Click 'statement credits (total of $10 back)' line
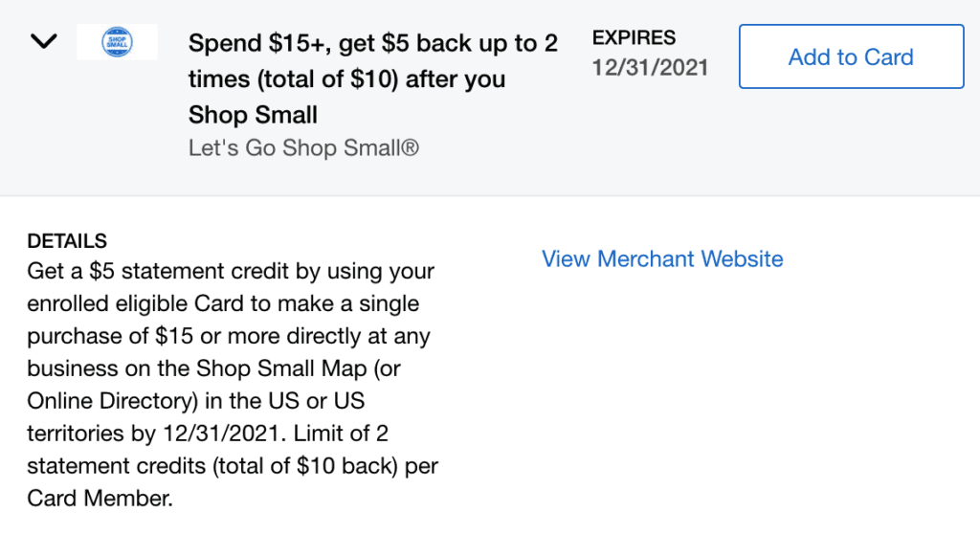 pos(233,466)
